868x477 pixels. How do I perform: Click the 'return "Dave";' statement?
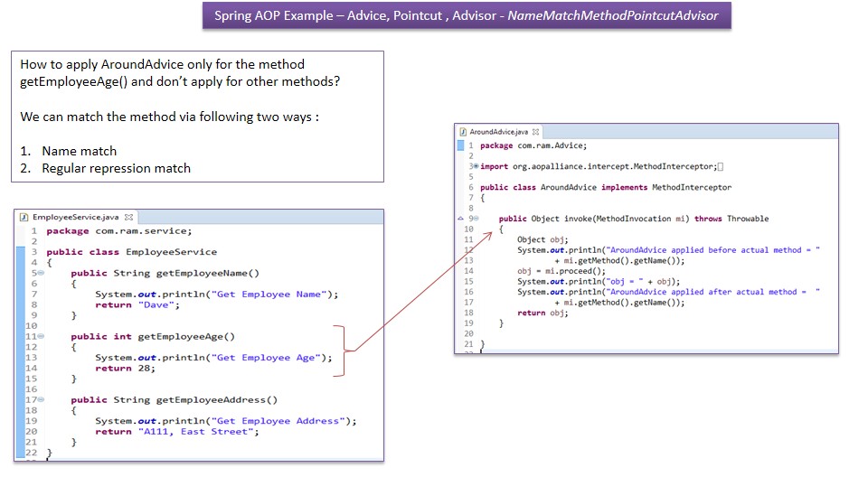[x=137, y=305]
